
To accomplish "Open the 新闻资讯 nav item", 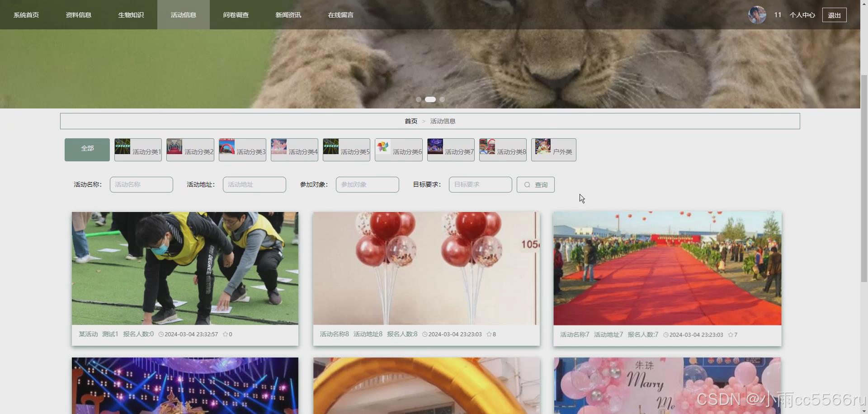I will coord(288,15).
